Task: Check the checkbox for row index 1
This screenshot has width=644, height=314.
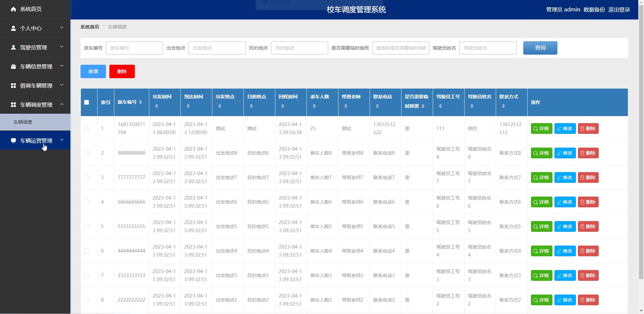Action: click(x=87, y=128)
